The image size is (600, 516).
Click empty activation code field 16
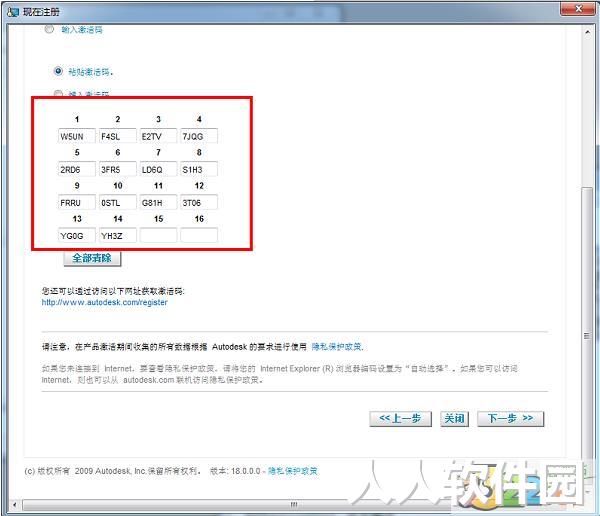[x=199, y=235]
